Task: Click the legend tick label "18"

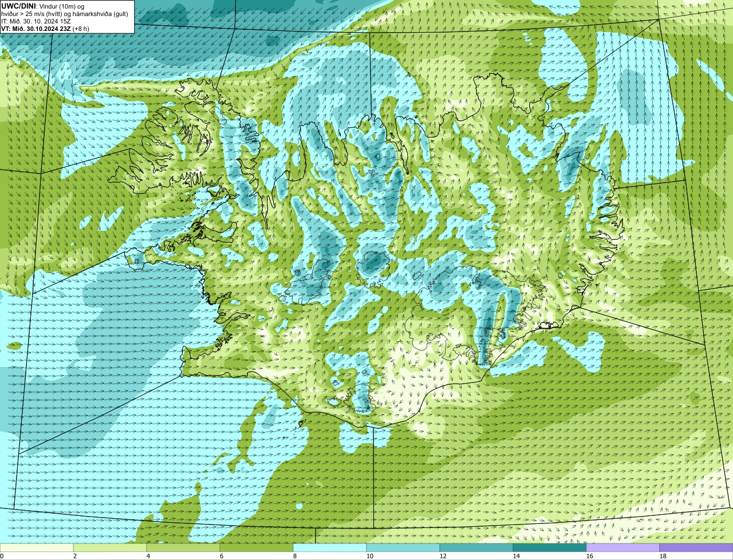Action: coord(663,556)
